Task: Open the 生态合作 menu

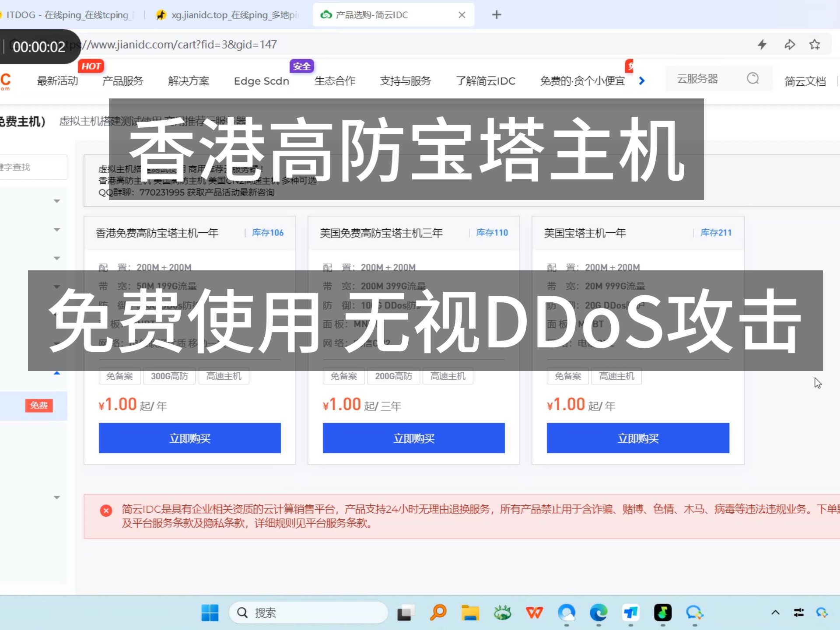Action: tap(335, 81)
